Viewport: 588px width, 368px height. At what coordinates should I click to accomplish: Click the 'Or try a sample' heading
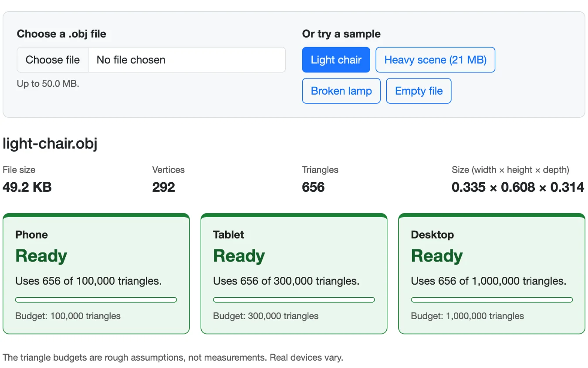(x=341, y=34)
